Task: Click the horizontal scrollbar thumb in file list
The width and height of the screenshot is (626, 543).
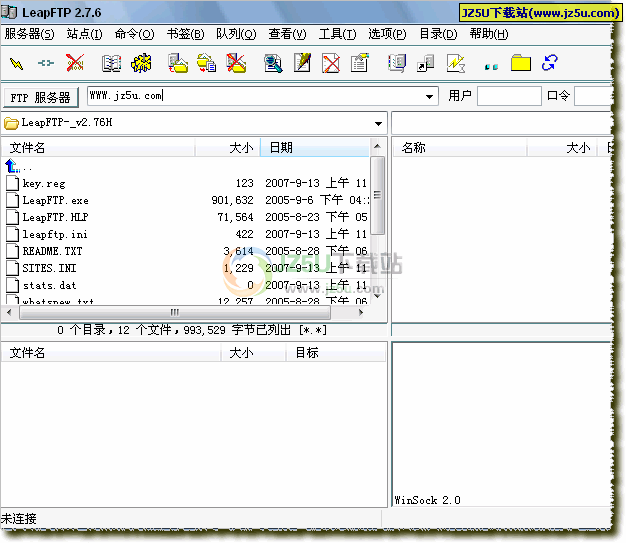Action: coord(175,313)
